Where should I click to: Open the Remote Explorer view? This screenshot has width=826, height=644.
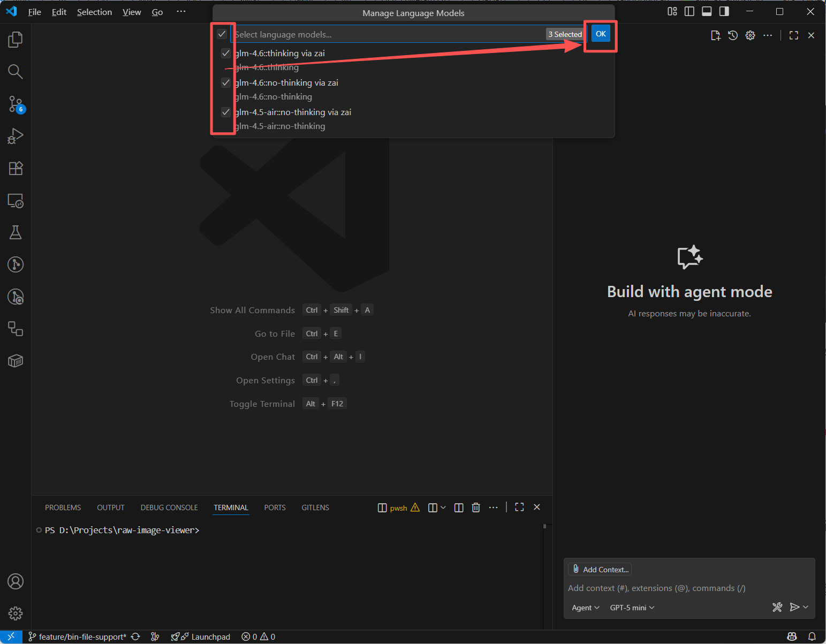click(x=16, y=200)
